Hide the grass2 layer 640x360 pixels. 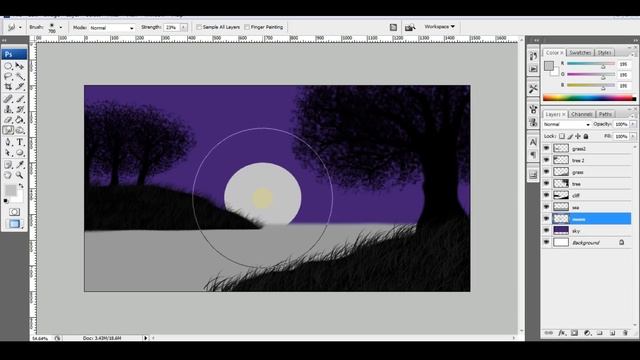546,149
